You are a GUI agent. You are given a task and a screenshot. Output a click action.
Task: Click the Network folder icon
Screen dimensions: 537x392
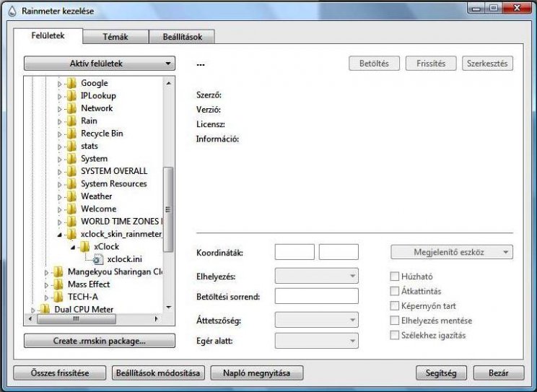pos(71,108)
